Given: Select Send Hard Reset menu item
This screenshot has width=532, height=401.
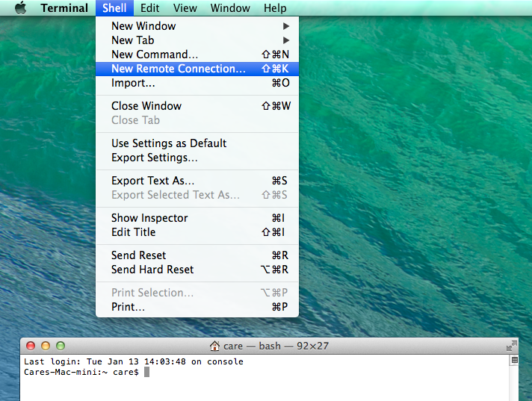Looking at the screenshot, I should [x=152, y=270].
